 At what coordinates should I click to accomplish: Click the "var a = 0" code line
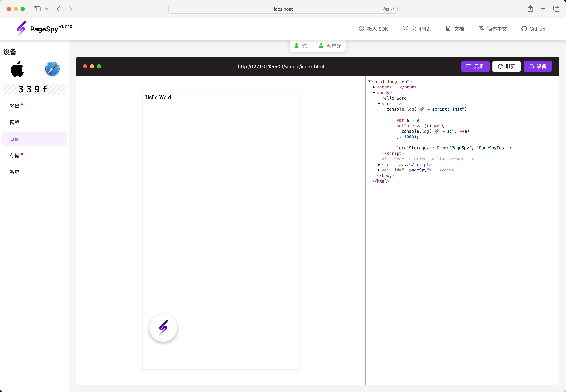click(408, 120)
